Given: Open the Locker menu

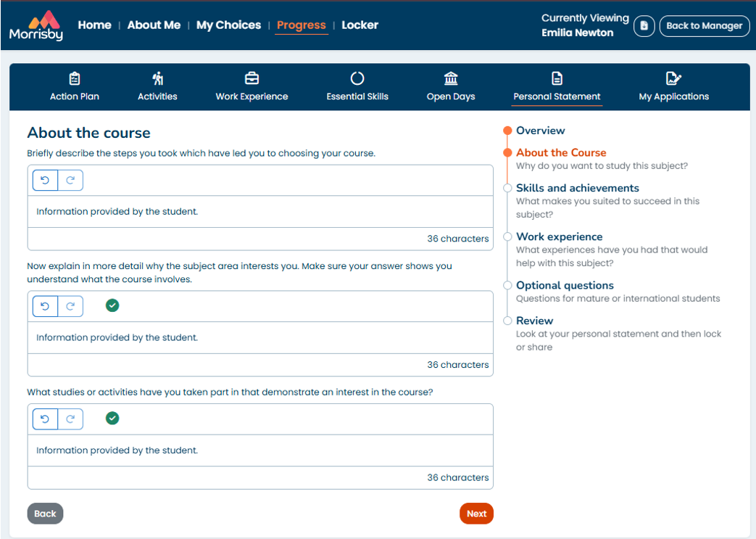Looking at the screenshot, I should [x=360, y=25].
